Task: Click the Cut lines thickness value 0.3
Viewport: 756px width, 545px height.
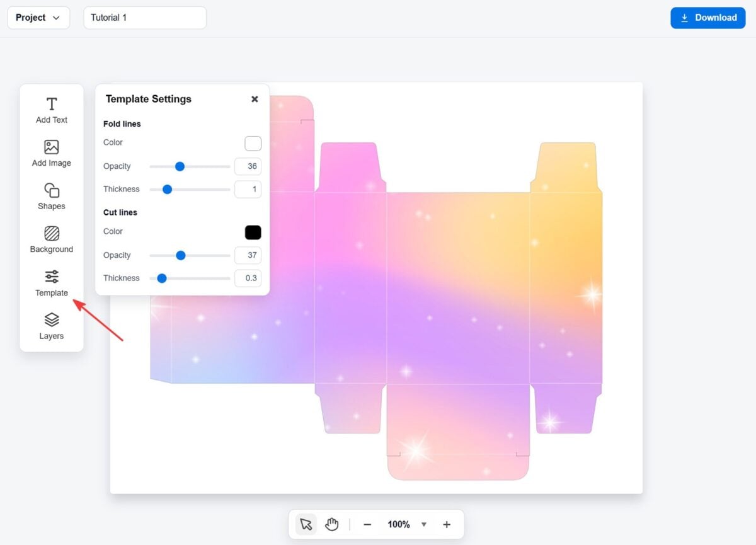Action: (x=248, y=278)
